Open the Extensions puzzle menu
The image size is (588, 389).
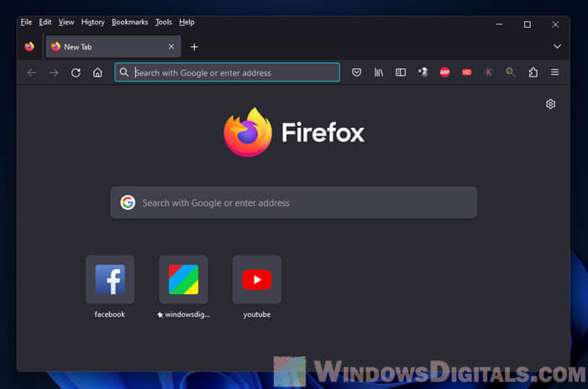[x=533, y=72]
